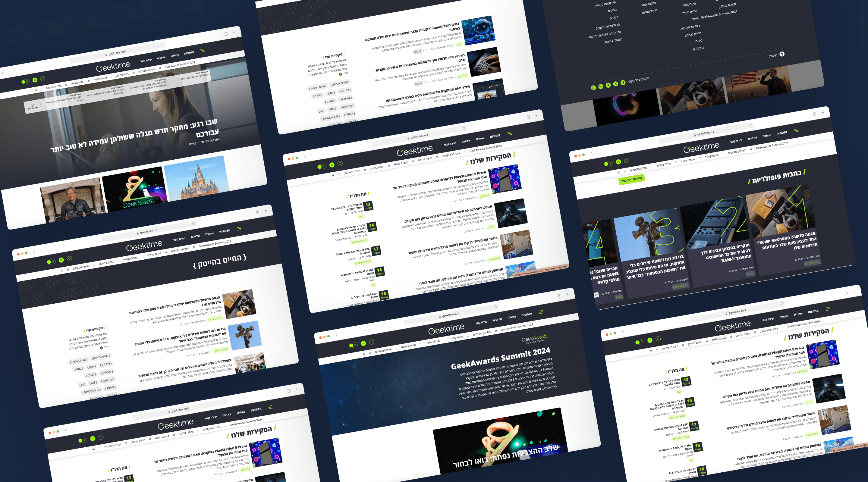Click share icon in GeekAwards Summit 2024 page window
The width and height of the screenshot is (868, 482).
560,296
